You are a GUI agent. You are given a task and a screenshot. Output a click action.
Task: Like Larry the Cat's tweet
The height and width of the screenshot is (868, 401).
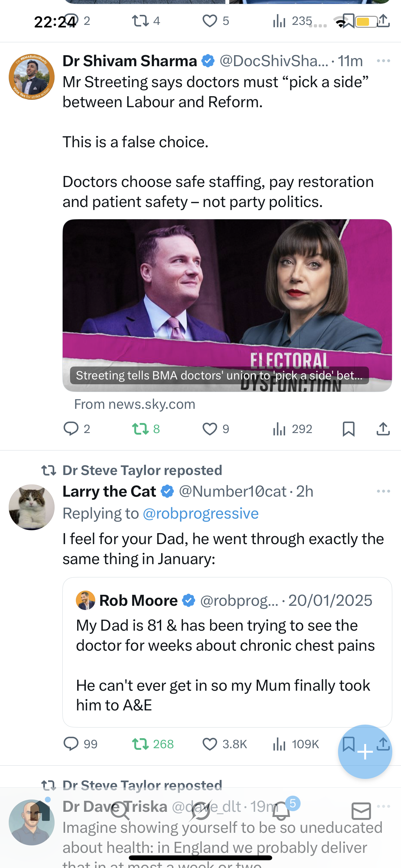pyautogui.click(x=210, y=744)
